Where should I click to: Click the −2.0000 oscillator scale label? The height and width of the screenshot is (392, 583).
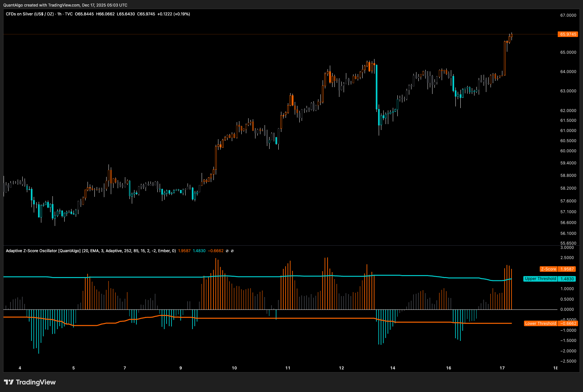(568, 351)
